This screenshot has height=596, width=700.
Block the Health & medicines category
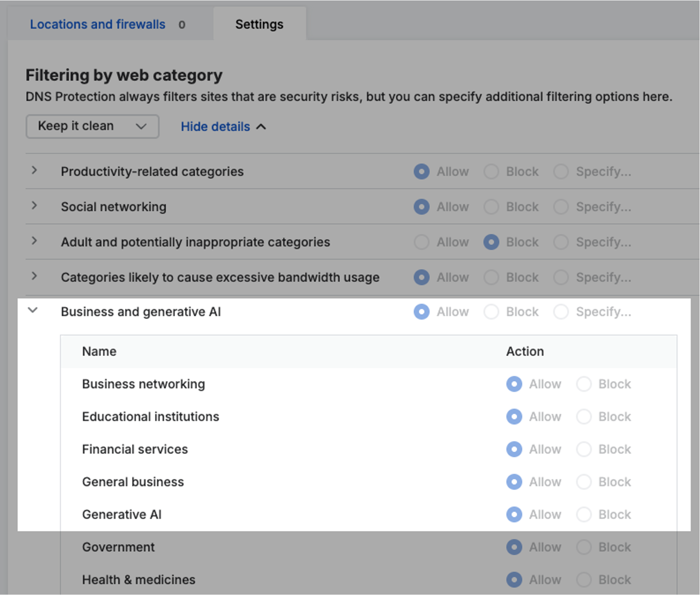(584, 580)
